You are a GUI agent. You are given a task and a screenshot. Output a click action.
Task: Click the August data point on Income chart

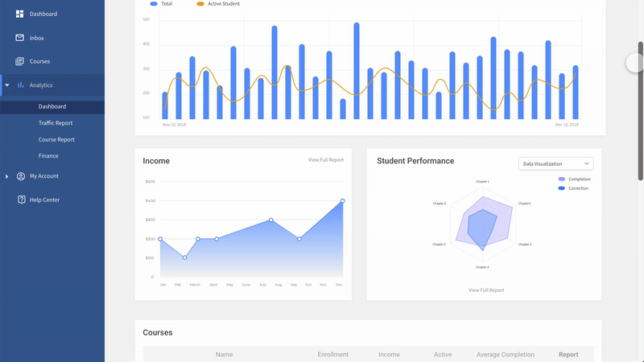(x=271, y=220)
